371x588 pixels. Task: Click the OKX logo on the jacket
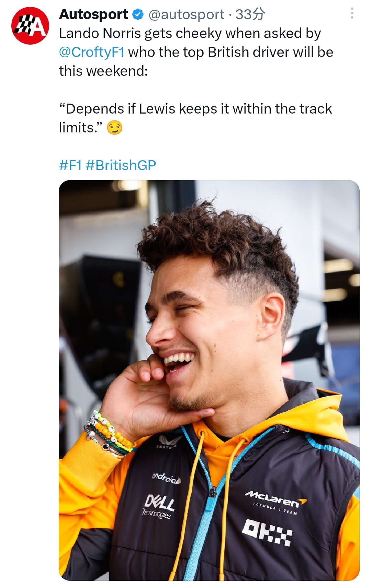(x=267, y=532)
